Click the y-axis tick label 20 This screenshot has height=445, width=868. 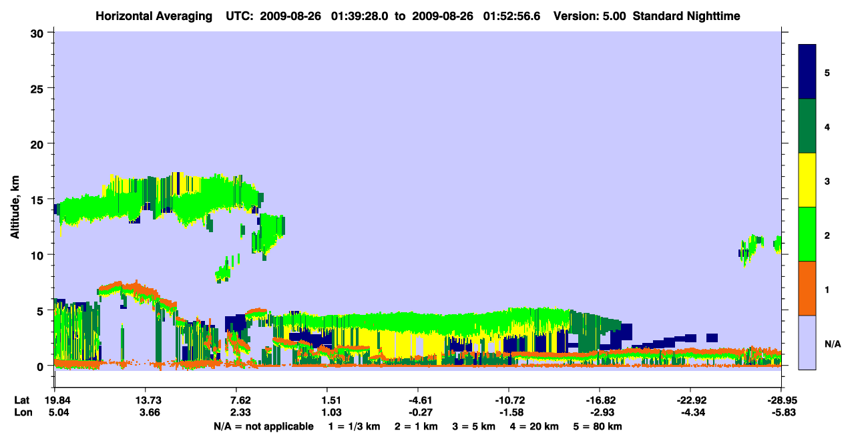(39, 144)
